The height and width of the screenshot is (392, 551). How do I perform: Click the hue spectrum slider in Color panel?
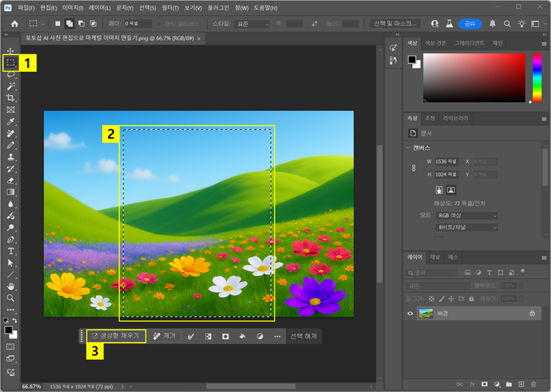pos(537,77)
